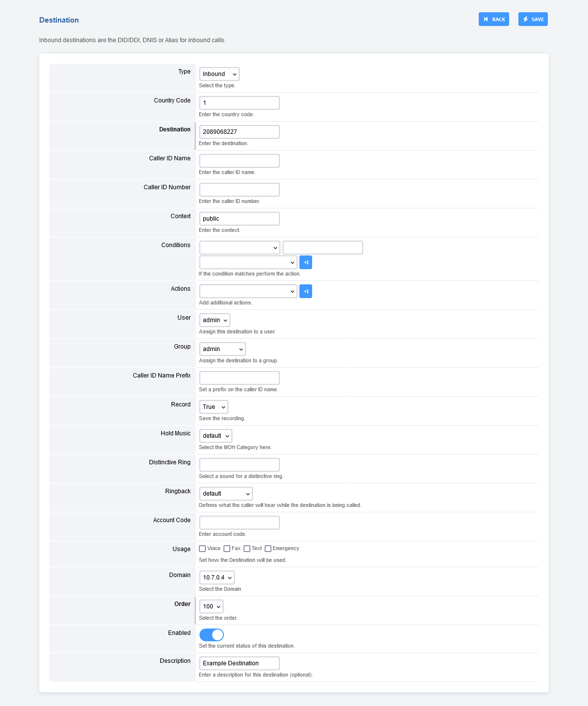This screenshot has width=588, height=706.
Task: Check the Voice usage checkbox
Action: (x=202, y=548)
